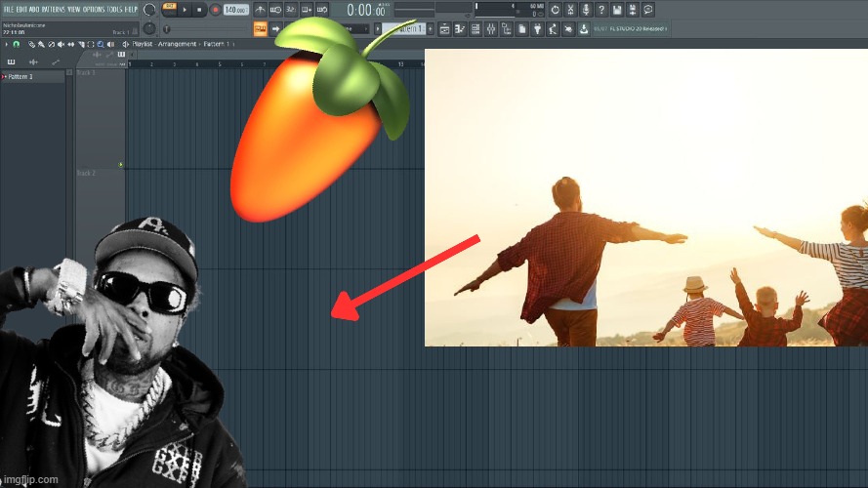
Task: Open the OPTIONS menu
Action: click(94, 9)
